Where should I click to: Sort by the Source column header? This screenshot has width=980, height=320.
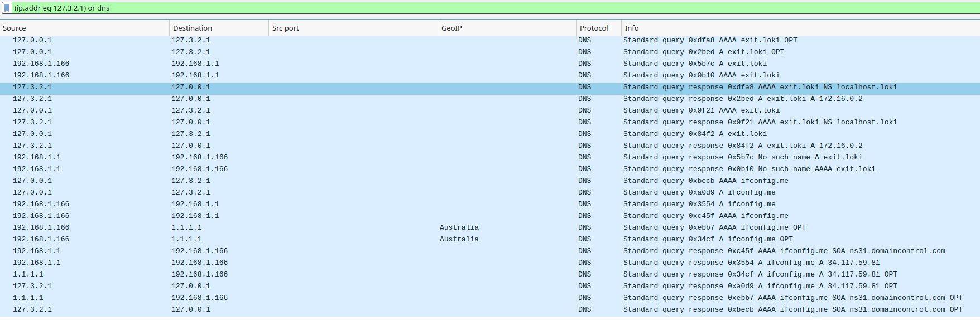click(84, 28)
